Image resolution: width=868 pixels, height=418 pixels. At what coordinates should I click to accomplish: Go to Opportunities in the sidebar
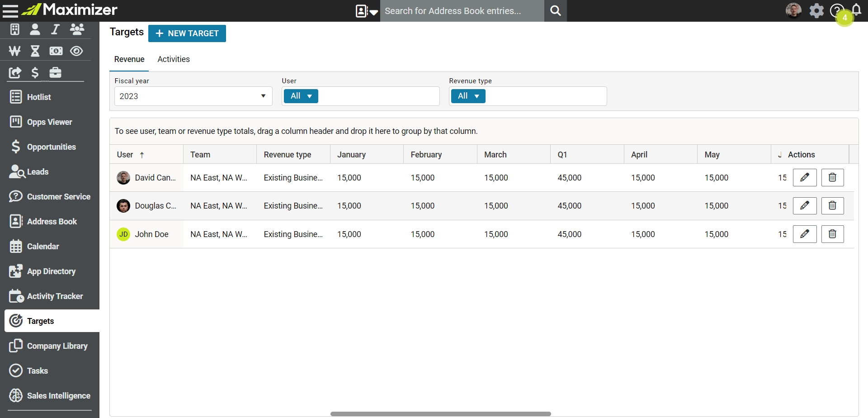tap(50, 147)
